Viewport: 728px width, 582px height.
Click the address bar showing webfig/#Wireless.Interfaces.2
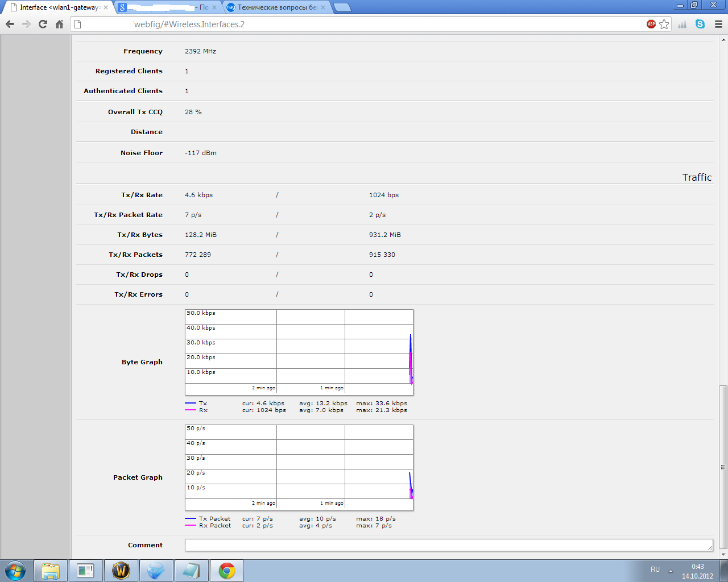[364, 24]
